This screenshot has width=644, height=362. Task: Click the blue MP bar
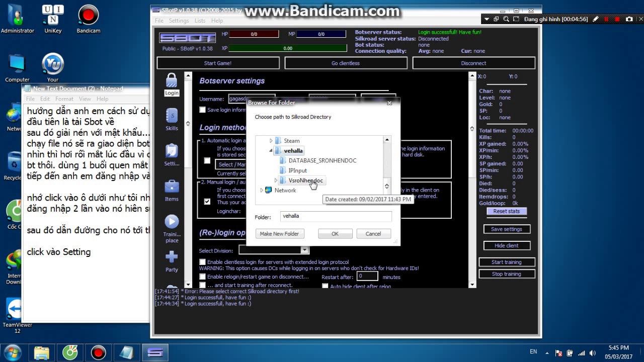point(321,34)
